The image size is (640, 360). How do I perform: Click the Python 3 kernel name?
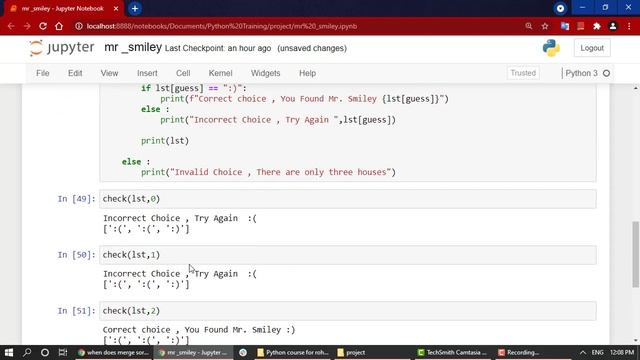pos(581,73)
